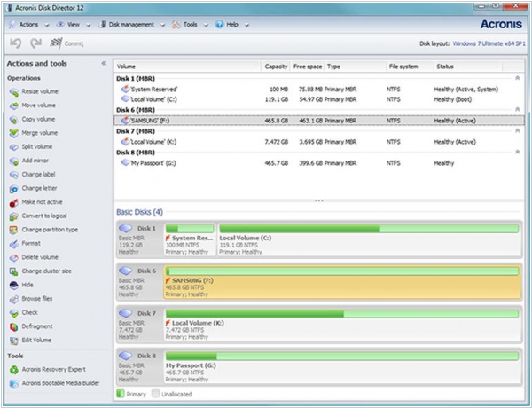Select the Local Volume (K:) list row

pyautogui.click(x=319, y=142)
